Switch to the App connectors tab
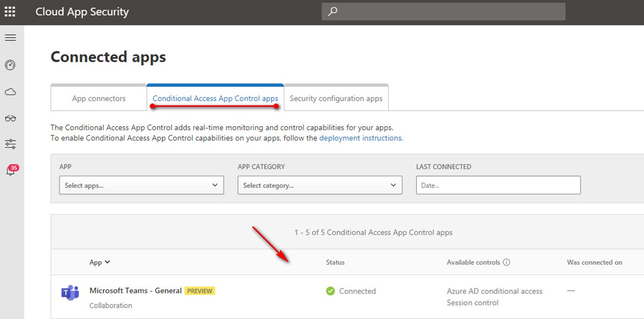The image size is (644, 319). tap(99, 98)
